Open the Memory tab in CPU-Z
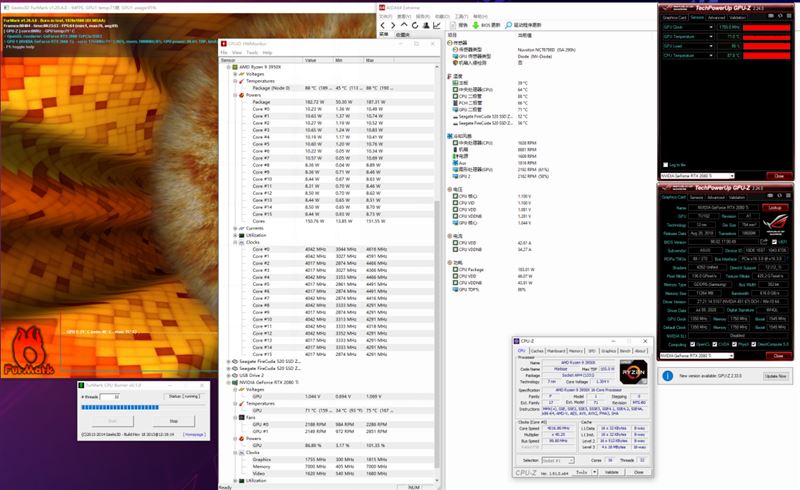This screenshot has width=800, height=490. click(576, 351)
